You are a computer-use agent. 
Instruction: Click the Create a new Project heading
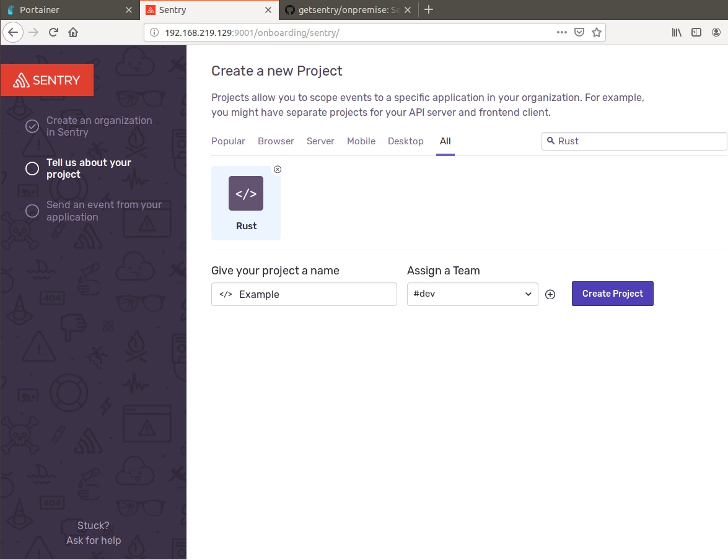coord(277,71)
